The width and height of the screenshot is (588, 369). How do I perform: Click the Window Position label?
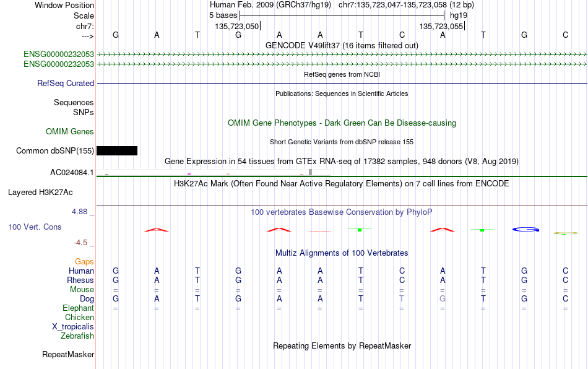(x=64, y=5)
